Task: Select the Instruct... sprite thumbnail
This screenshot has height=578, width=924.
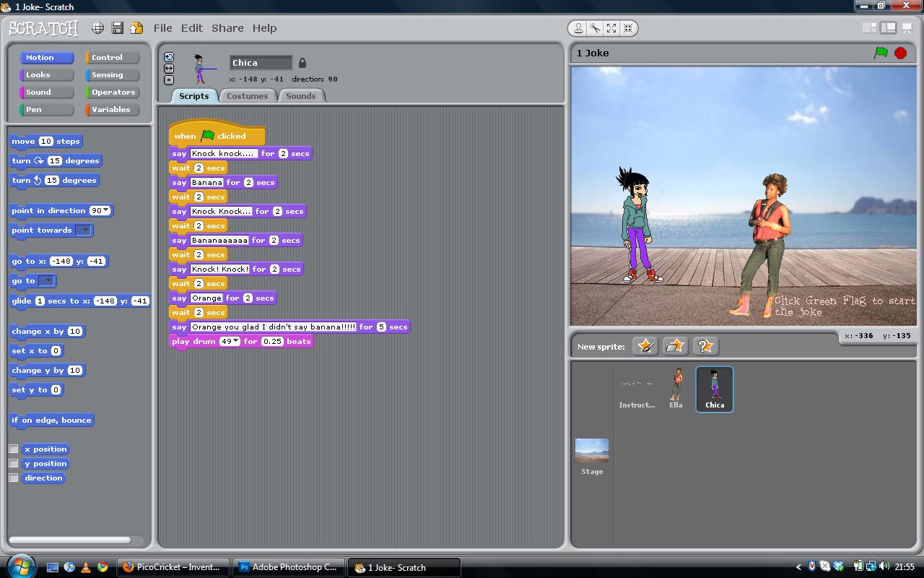Action: click(x=637, y=389)
